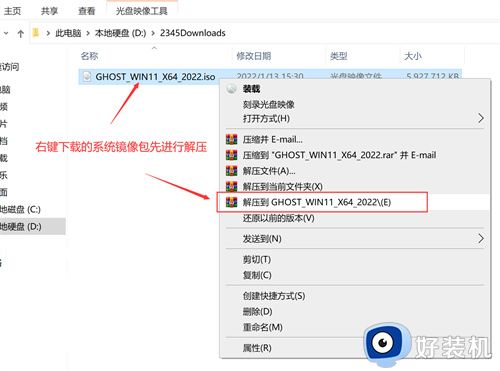Click the disc icon beside 装载
Viewport: 500px width, 372px height.
[x=231, y=89]
